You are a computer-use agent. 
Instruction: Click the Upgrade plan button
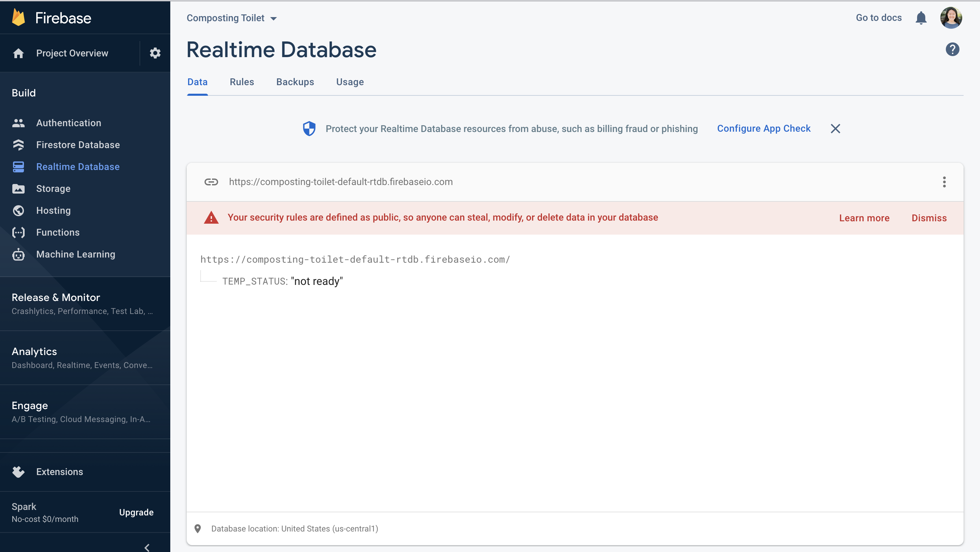(x=136, y=512)
